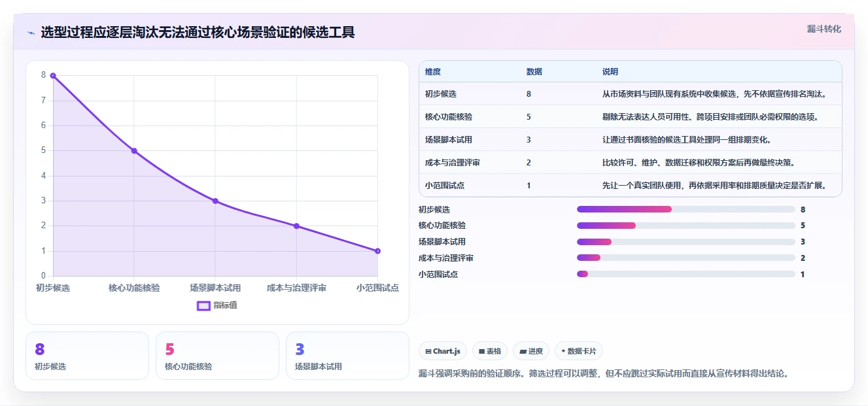Click table value 5 for 核心功能核验
Viewport: 868px width, 406px height.
(529, 117)
